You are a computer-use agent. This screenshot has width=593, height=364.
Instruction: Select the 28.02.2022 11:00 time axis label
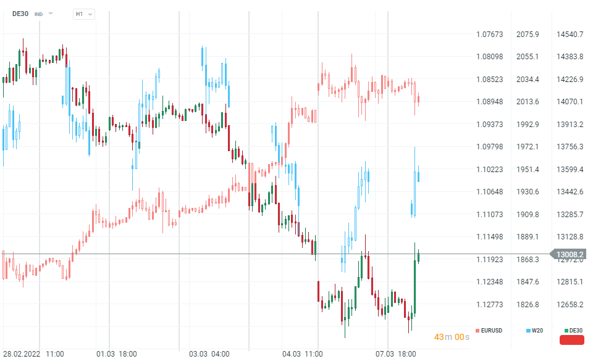[33, 354]
